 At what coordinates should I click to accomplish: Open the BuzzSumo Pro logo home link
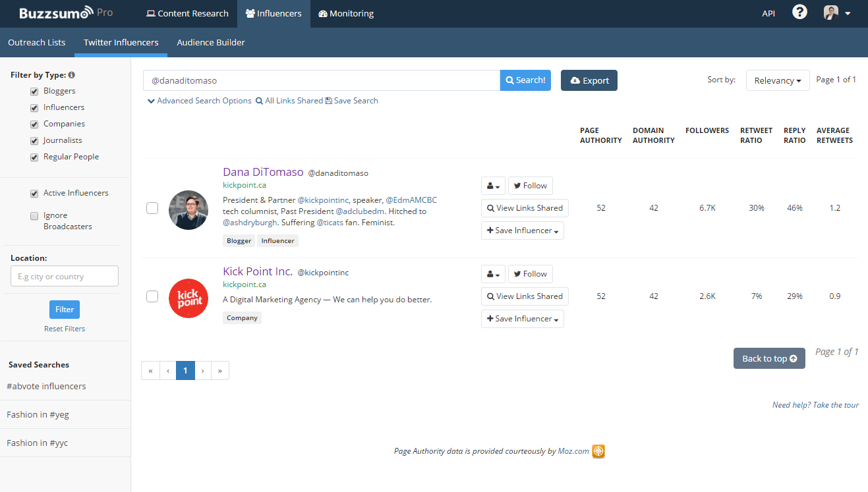click(x=66, y=13)
